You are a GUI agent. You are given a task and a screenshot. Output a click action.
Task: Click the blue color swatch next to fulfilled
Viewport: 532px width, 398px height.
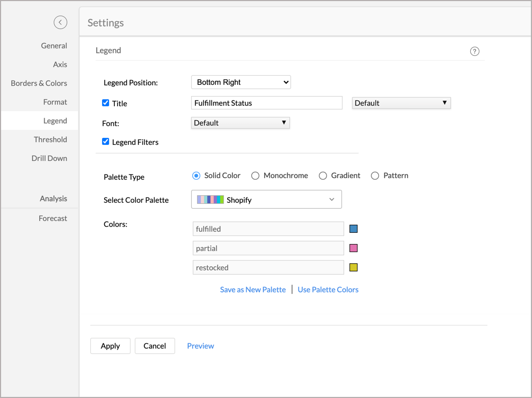pyautogui.click(x=353, y=228)
